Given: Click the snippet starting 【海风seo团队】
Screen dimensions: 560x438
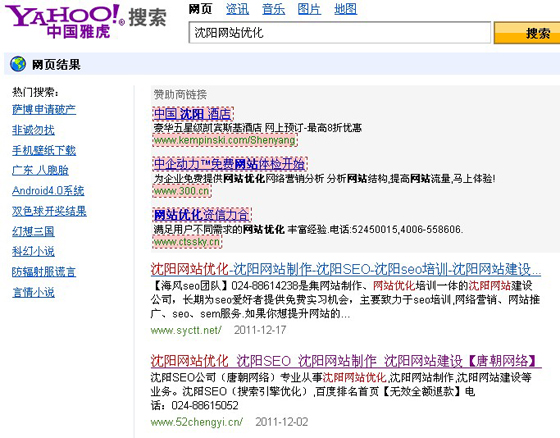Looking at the screenshot, I should (345, 300).
